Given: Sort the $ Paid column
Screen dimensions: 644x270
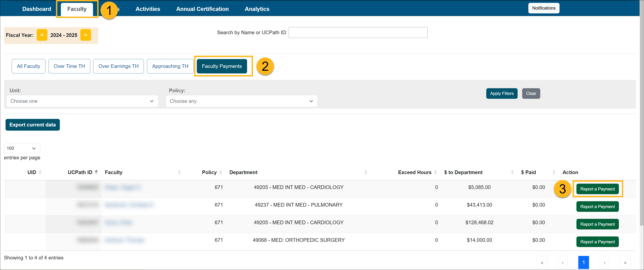Looking at the screenshot, I should coord(554,172).
